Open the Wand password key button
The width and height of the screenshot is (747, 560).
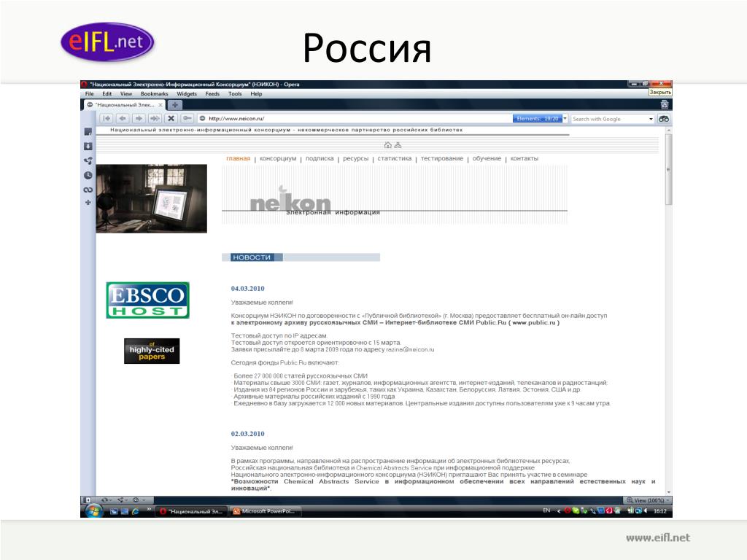pyautogui.click(x=187, y=119)
